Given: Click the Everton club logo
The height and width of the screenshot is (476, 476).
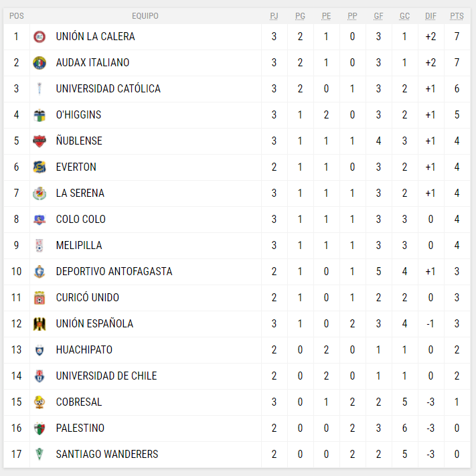Looking at the screenshot, I should (39, 167).
